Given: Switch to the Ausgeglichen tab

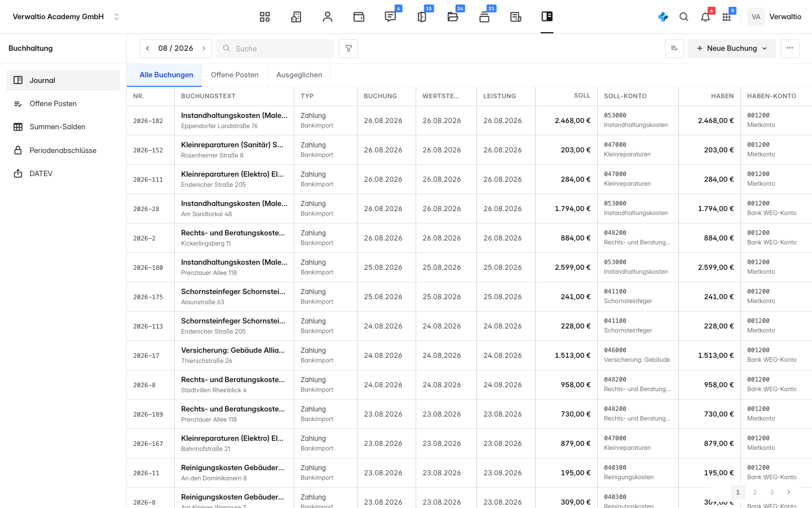Looking at the screenshot, I should 299,75.
